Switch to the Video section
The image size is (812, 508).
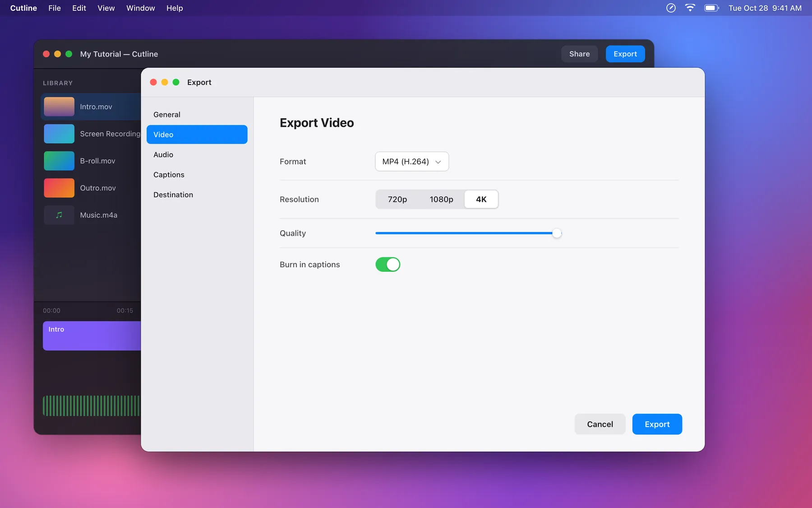[x=197, y=135]
